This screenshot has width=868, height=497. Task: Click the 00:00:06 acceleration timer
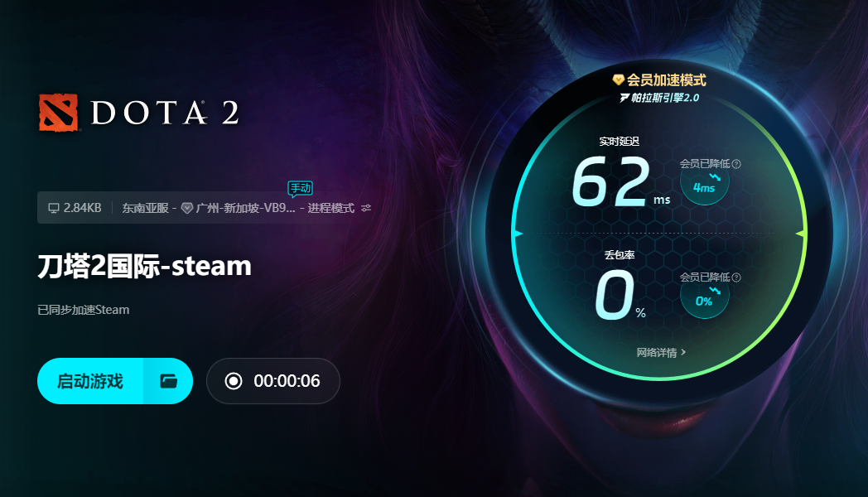tap(287, 381)
